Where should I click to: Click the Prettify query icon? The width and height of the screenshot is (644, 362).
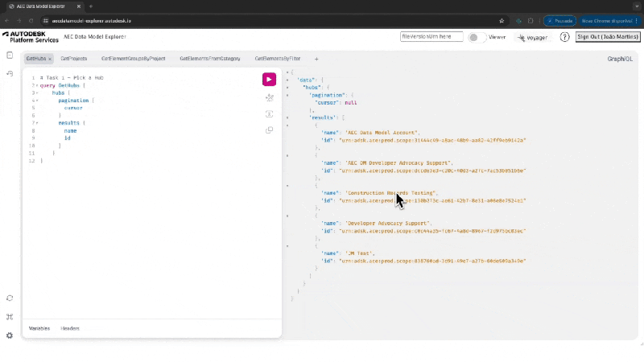[x=270, y=97]
